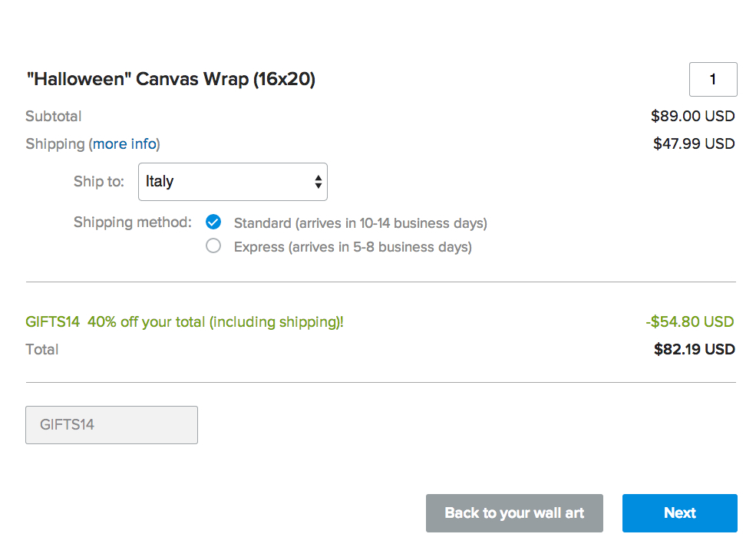Click the Express 5-8 business days label
This screenshot has width=756, height=547.
point(352,247)
